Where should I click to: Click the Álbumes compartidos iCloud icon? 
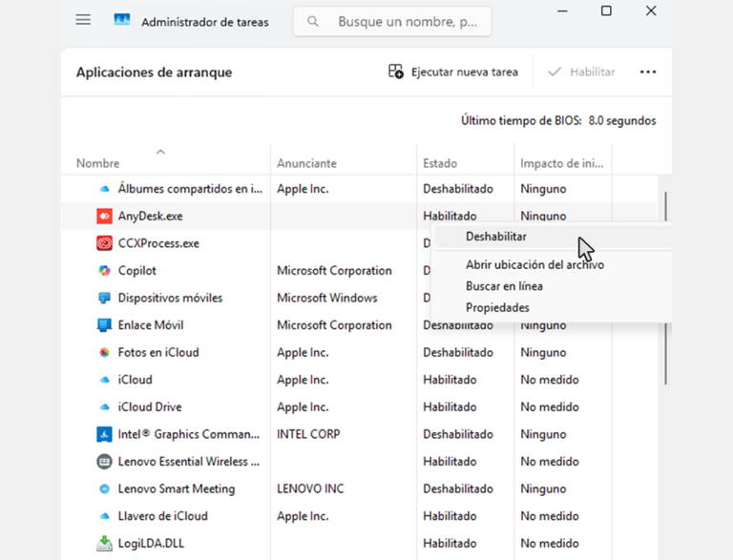104,189
